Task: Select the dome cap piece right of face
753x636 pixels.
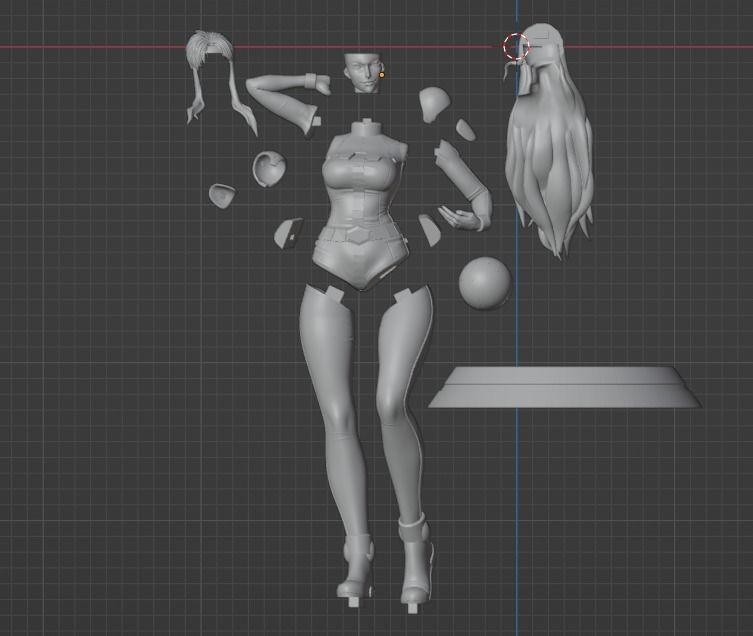Action: tap(435, 104)
